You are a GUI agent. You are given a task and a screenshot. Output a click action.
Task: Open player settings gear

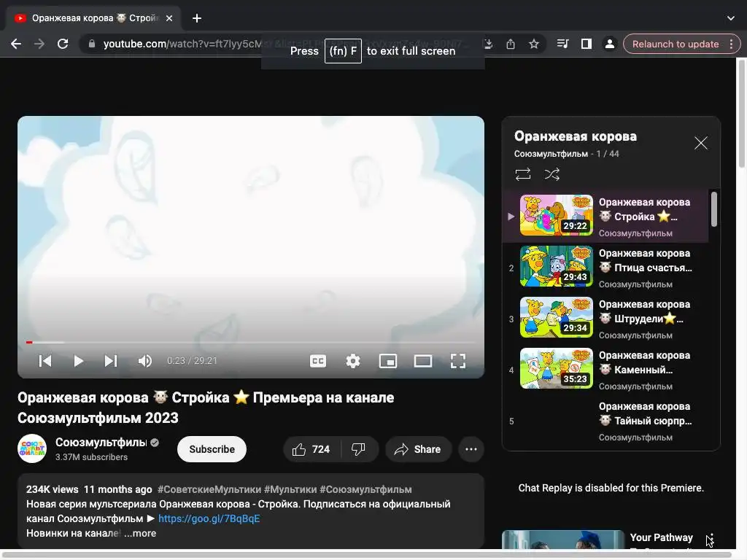[352, 361]
